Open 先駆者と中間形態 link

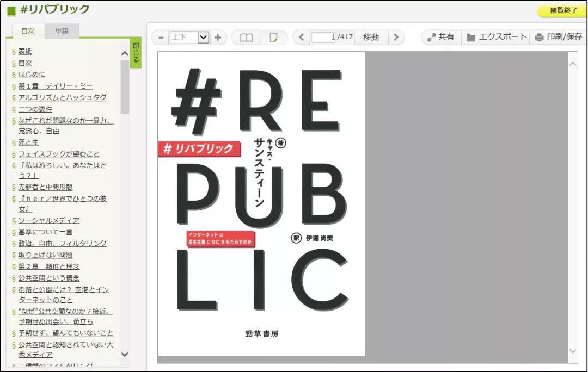click(x=45, y=187)
